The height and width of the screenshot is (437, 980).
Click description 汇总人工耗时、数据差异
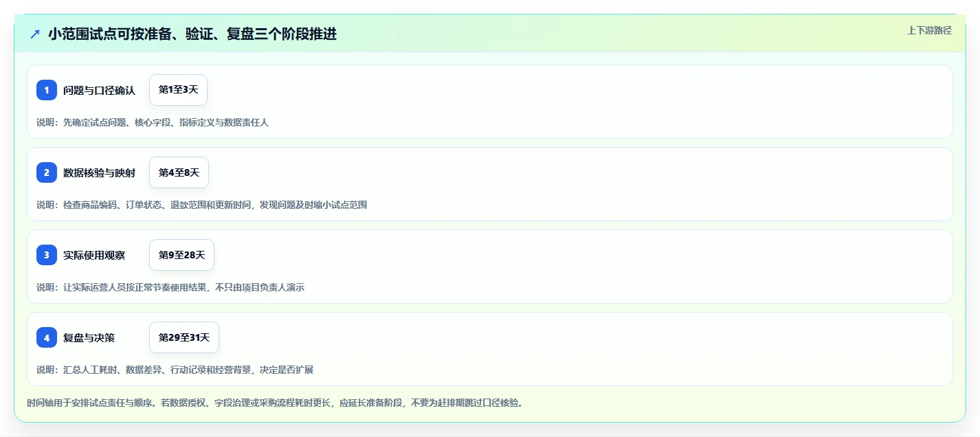pyautogui.click(x=175, y=370)
